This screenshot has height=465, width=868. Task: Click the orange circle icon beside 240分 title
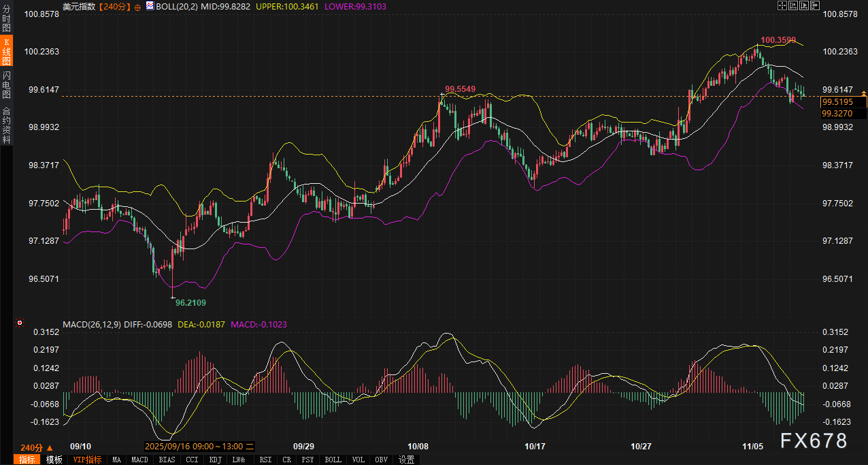[138, 6]
